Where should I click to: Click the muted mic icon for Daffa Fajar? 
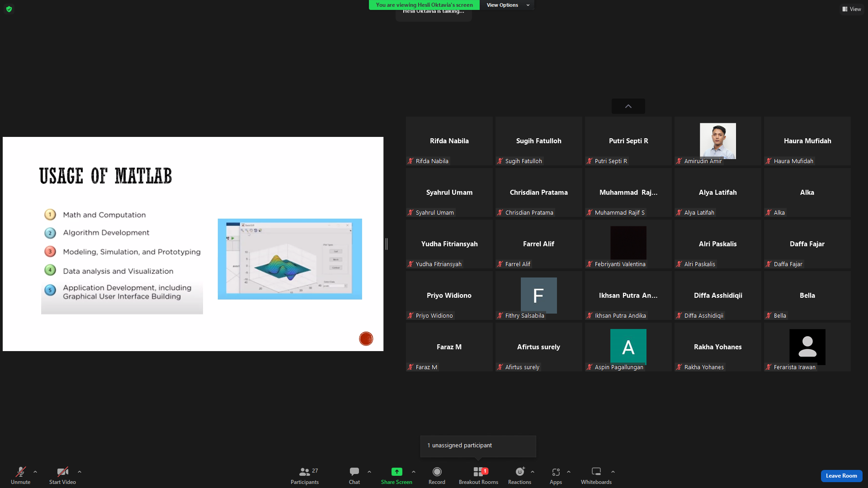pos(769,264)
